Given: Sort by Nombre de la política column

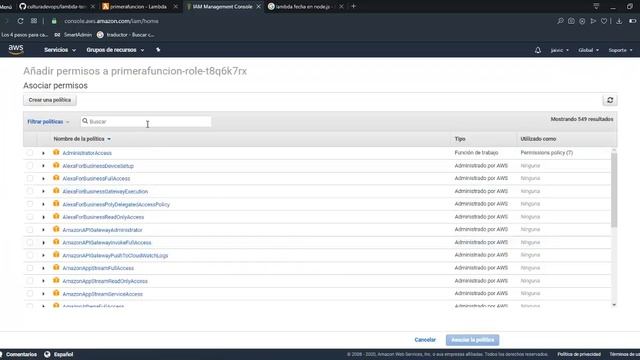Looking at the screenshot, I should click(x=82, y=139).
